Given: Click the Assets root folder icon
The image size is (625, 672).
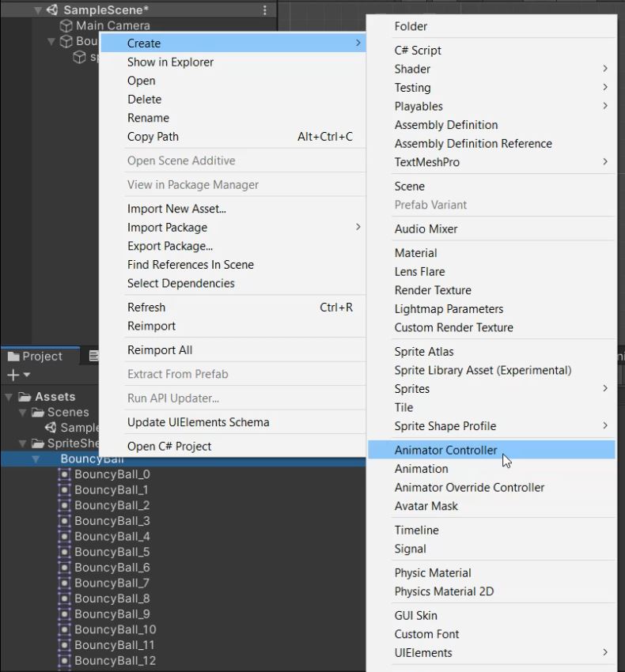Looking at the screenshot, I should click(x=26, y=396).
